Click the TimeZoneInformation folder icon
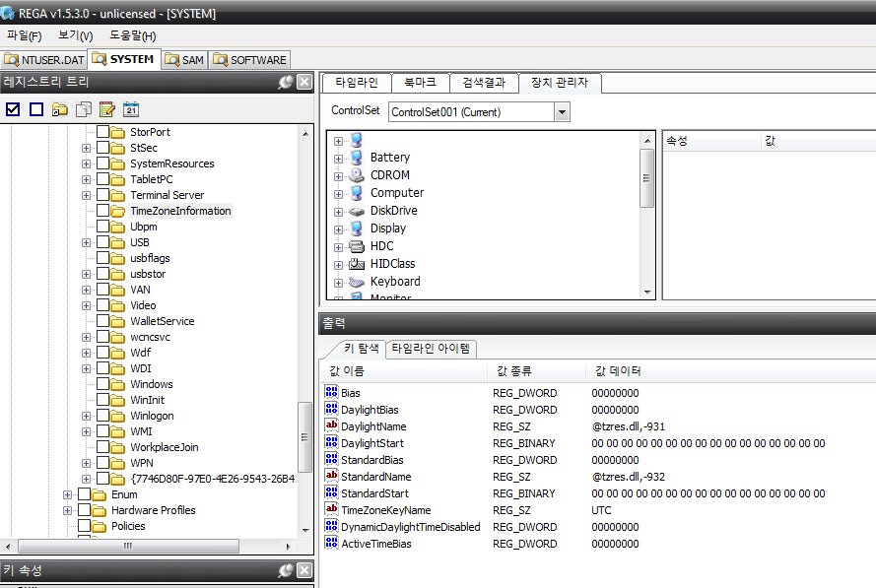 (118, 211)
